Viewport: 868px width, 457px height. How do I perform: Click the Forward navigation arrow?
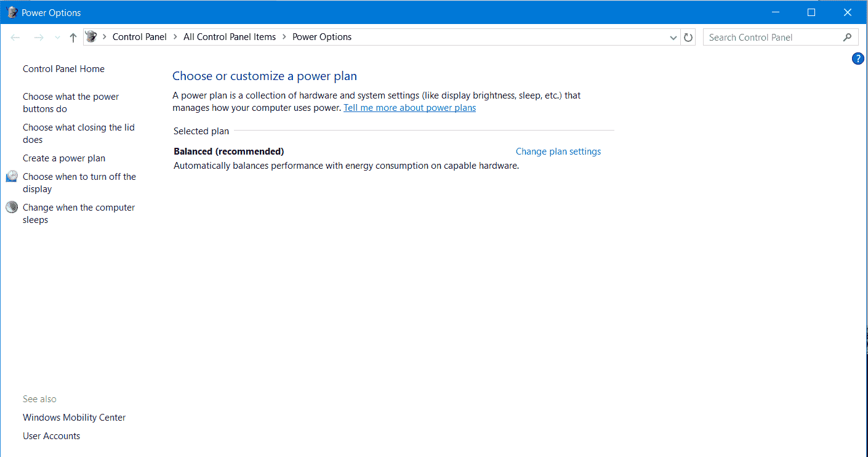38,38
